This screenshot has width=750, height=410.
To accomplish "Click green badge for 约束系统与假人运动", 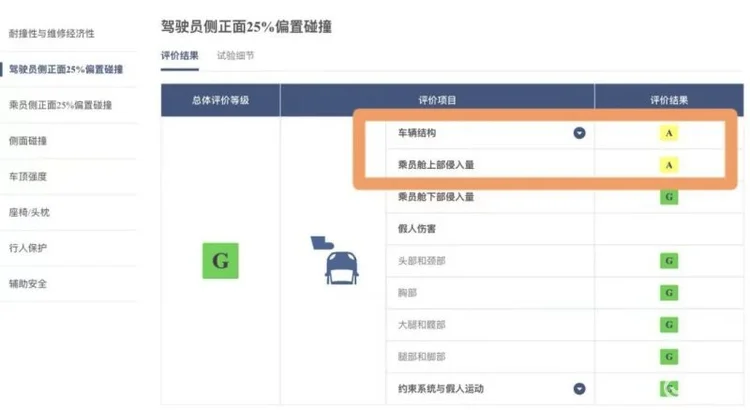I will click(669, 388).
